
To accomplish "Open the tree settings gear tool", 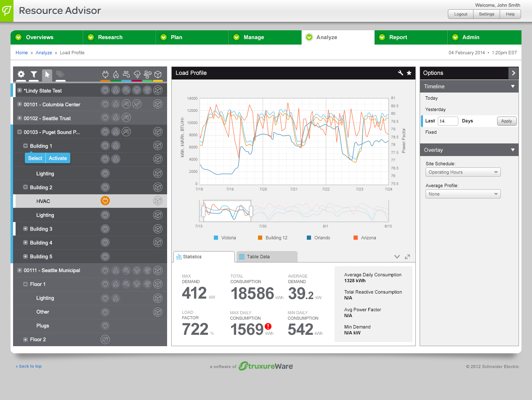I will [x=21, y=74].
